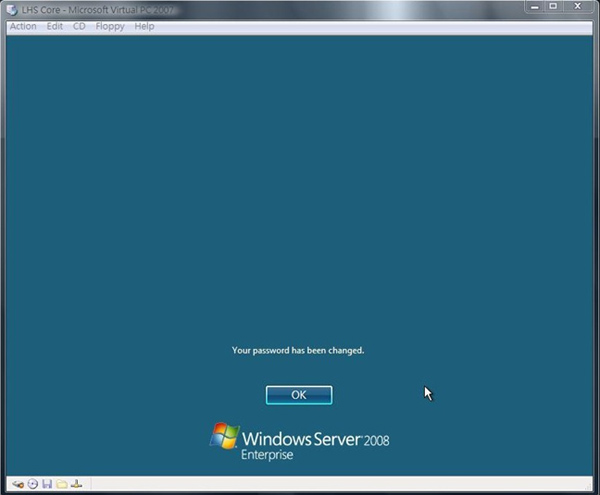Viewport: 600px width, 495px height.
Task: Click the hard disk activity icon in status bar
Action: pos(18,484)
